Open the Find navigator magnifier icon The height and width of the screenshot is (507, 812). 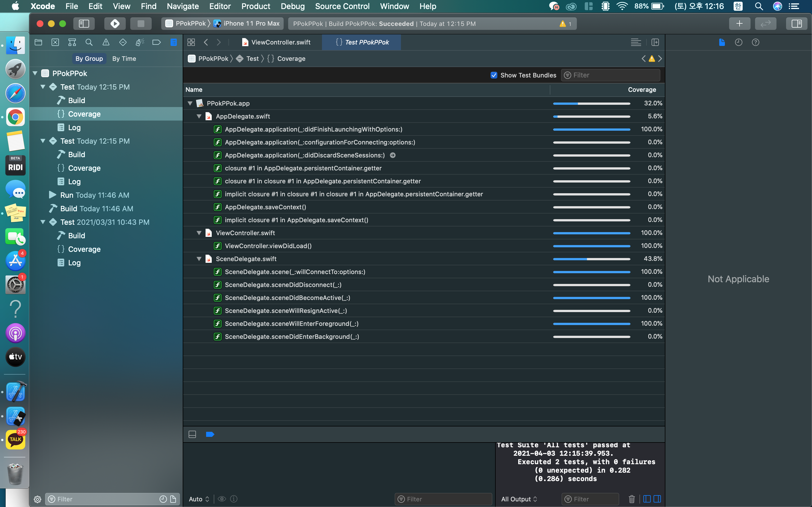[x=89, y=42]
